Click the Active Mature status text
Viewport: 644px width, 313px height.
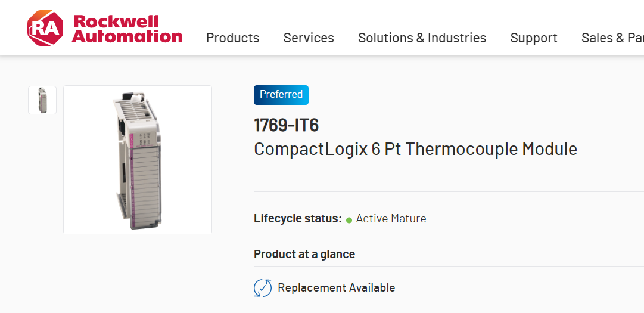tap(391, 219)
